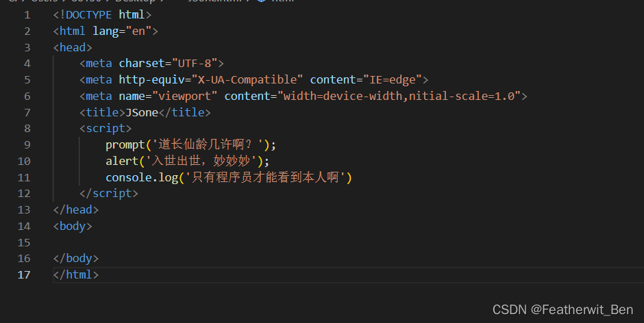
Task: Click line number 13 in the gutter
Action: pos(24,209)
